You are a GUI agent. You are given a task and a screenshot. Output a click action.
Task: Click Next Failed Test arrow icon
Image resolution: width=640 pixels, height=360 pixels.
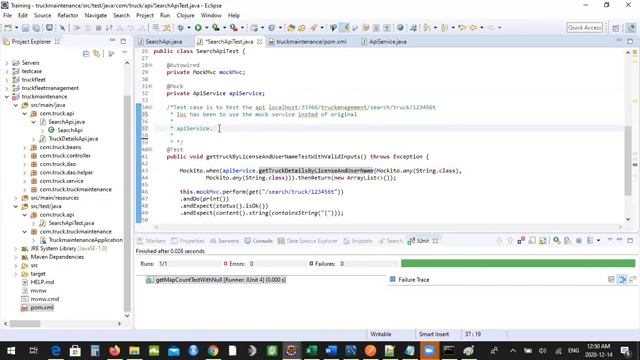click(499, 240)
